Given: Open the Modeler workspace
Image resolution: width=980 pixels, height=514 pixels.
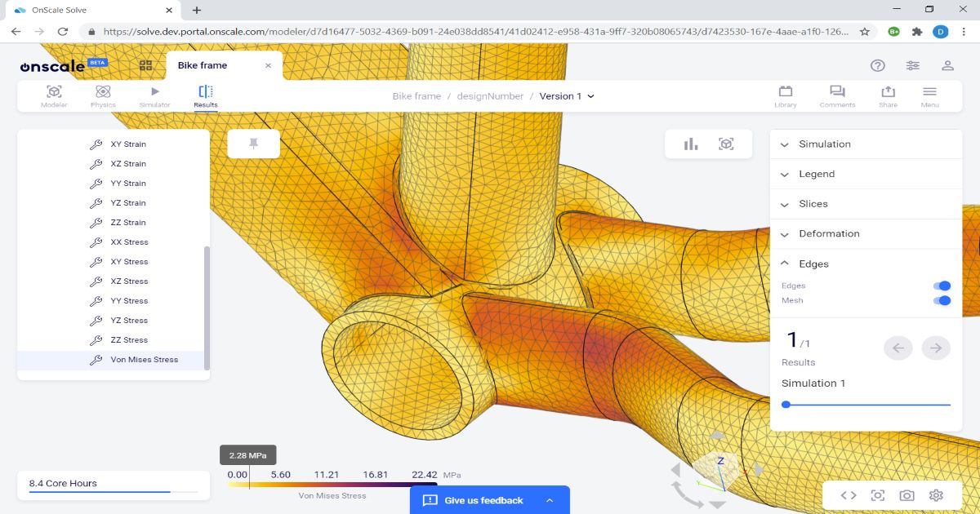Looking at the screenshot, I should coord(53,95).
